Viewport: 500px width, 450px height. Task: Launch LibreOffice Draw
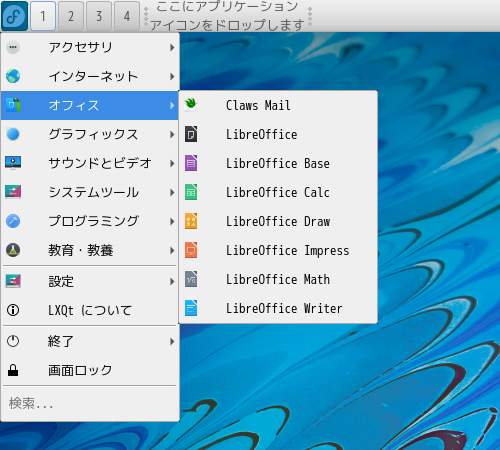[x=278, y=221]
